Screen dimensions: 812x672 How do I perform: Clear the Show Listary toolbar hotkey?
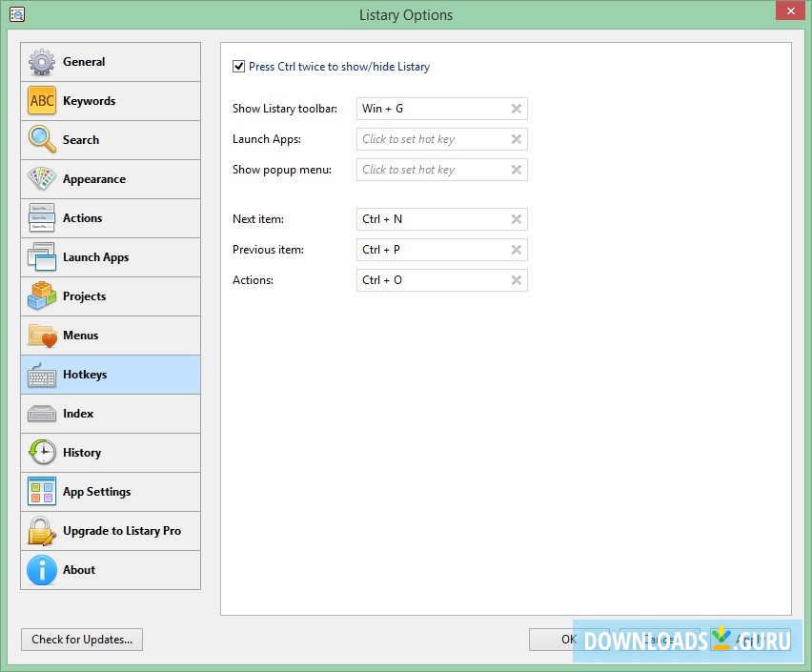tap(517, 109)
